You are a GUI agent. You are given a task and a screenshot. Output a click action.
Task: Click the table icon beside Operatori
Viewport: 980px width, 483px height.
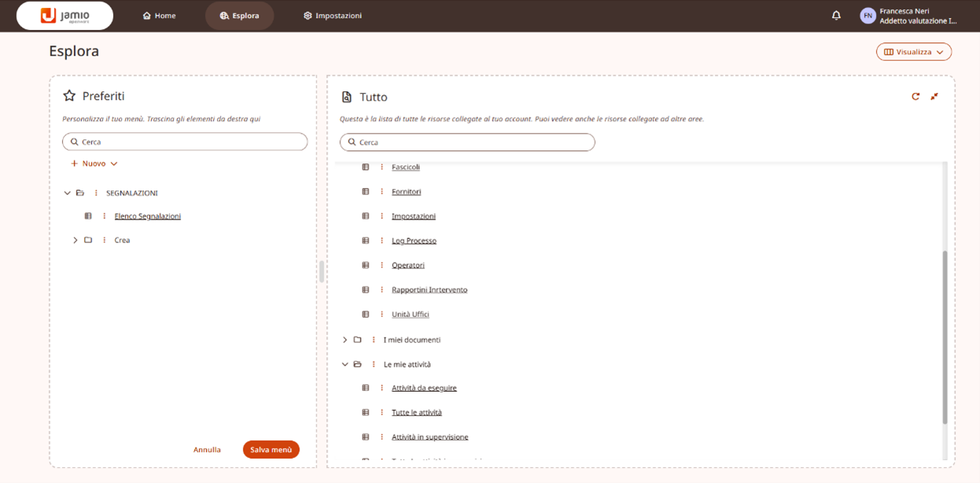coord(365,265)
